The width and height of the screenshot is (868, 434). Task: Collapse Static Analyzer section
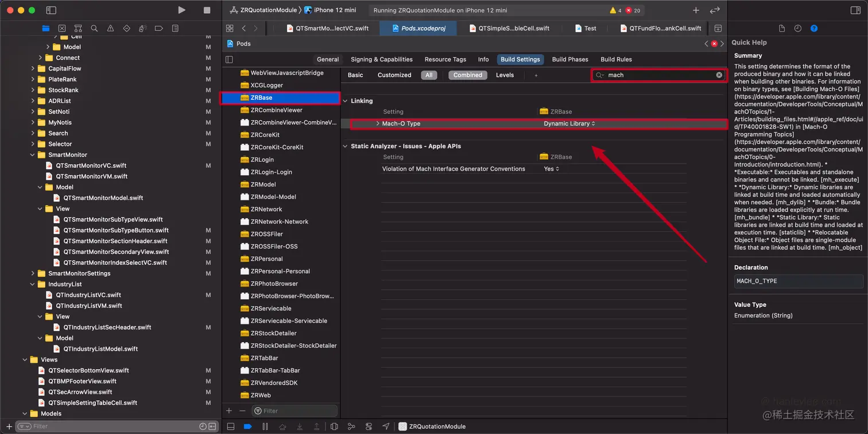point(346,146)
